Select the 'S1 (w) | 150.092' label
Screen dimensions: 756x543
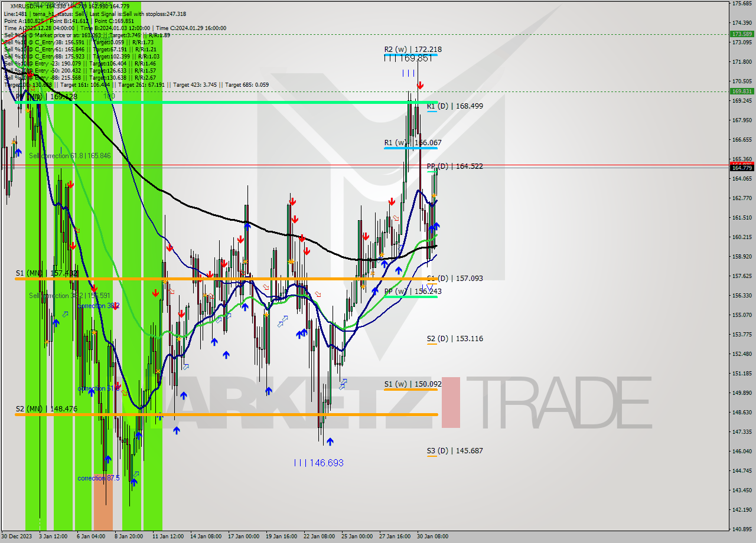(x=413, y=384)
